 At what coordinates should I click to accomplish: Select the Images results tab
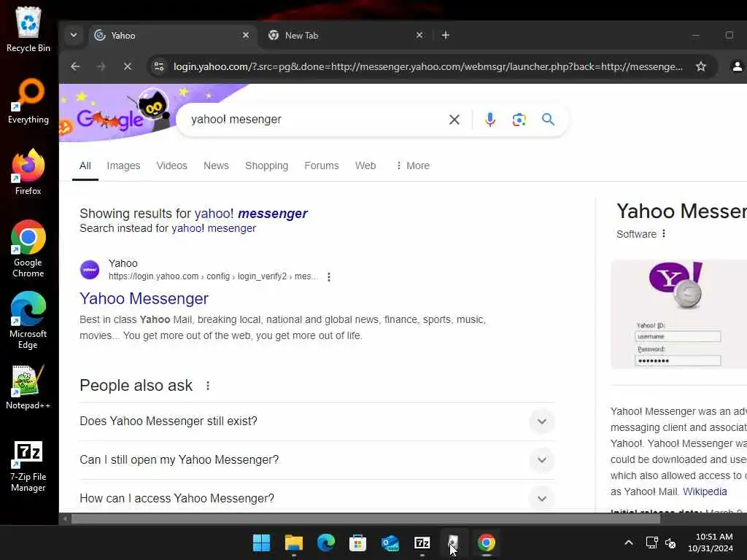(x=123, y=166)
